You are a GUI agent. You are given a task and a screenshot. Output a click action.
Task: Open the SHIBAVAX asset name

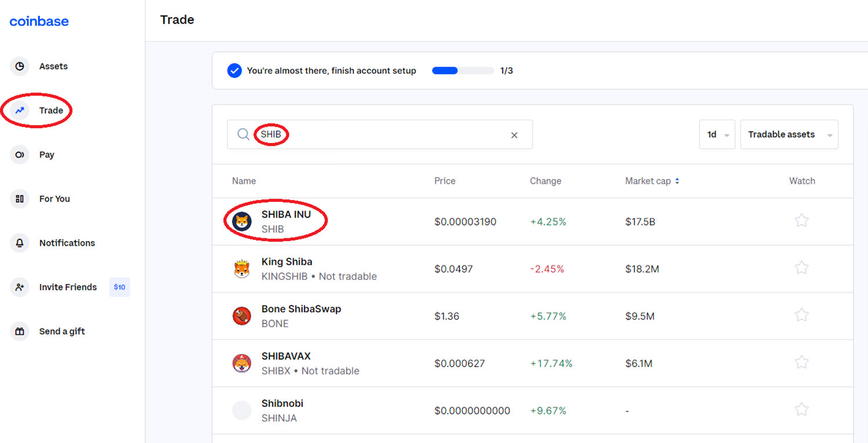(x=286, y=356)
